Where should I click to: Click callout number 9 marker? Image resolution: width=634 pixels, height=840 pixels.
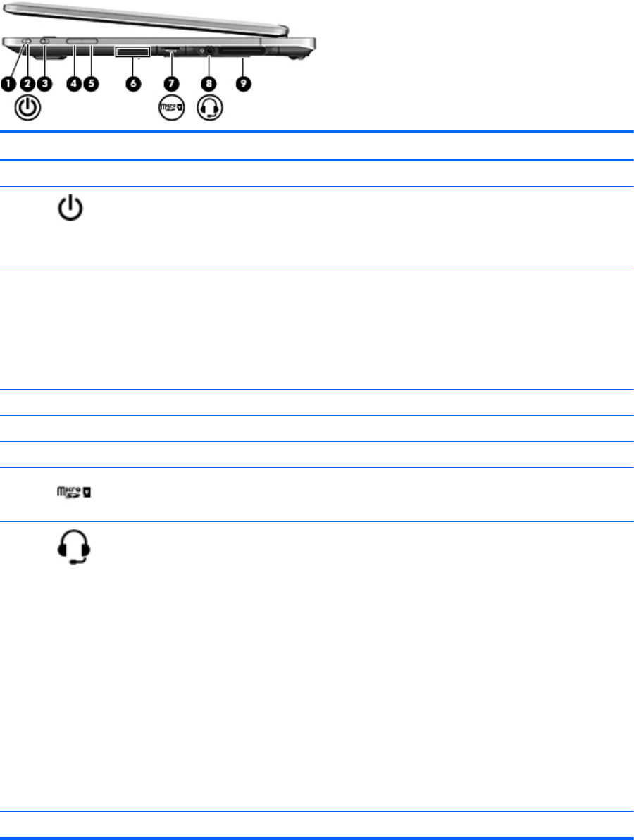coord(244,84)
